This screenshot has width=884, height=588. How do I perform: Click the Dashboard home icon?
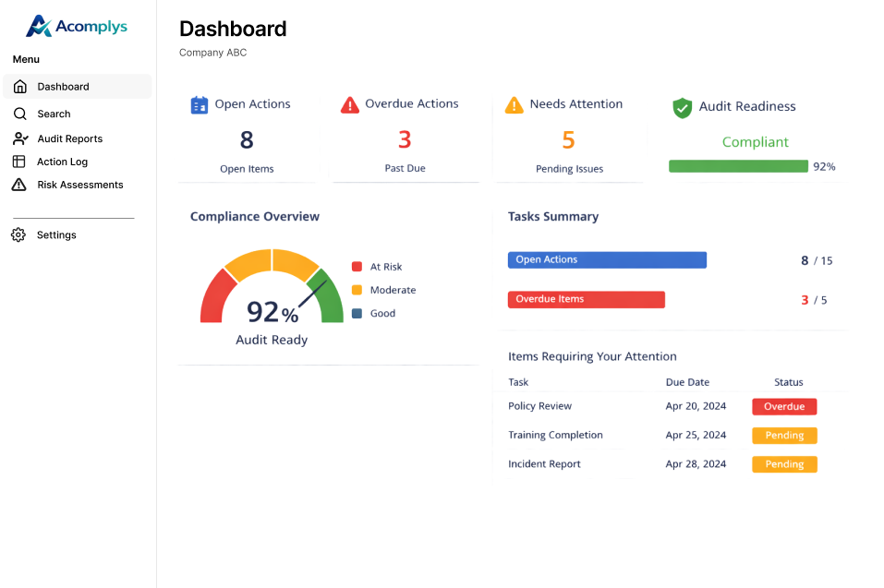click(20, 86)
